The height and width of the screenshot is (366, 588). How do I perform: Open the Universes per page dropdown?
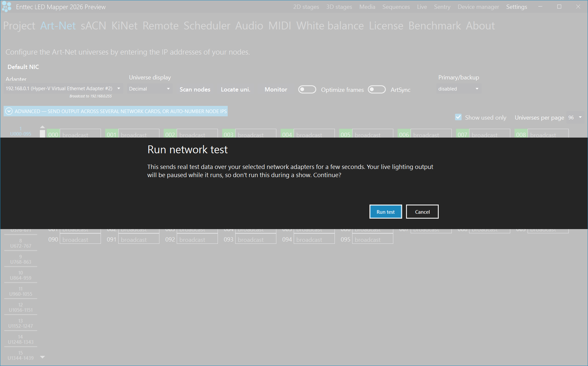(x=575, y=118)
